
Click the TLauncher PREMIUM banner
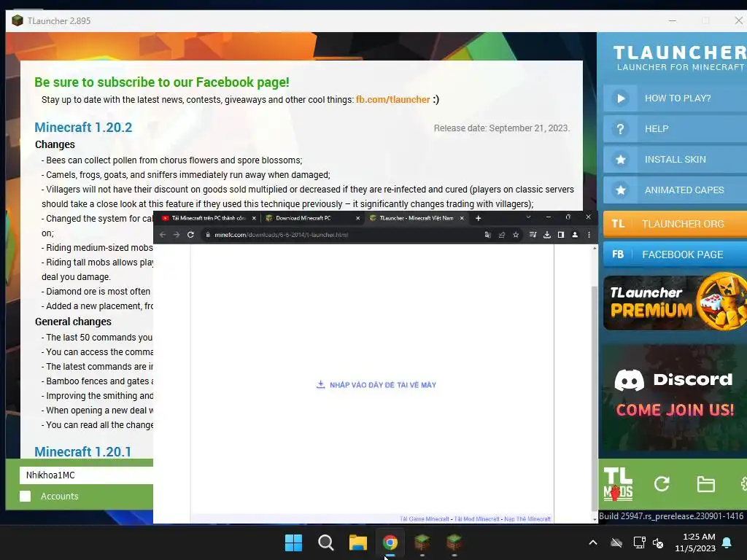pos(675,303)
